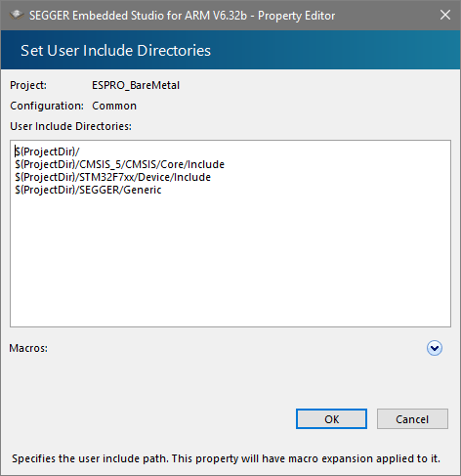Place cursor in the first $(ProjectDir)/ line

click(47, 151)
